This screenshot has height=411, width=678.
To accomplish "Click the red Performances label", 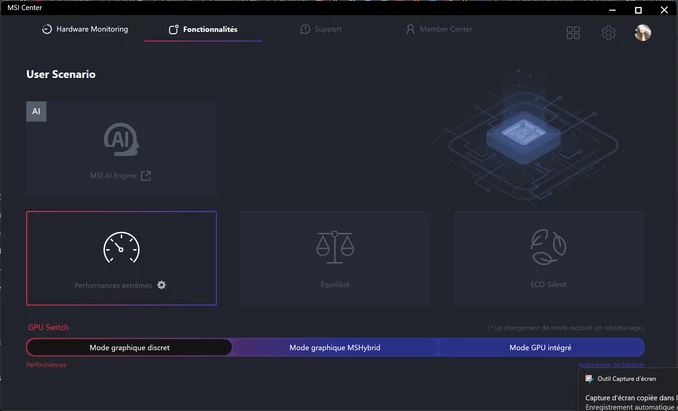I will tap(46, 365).
